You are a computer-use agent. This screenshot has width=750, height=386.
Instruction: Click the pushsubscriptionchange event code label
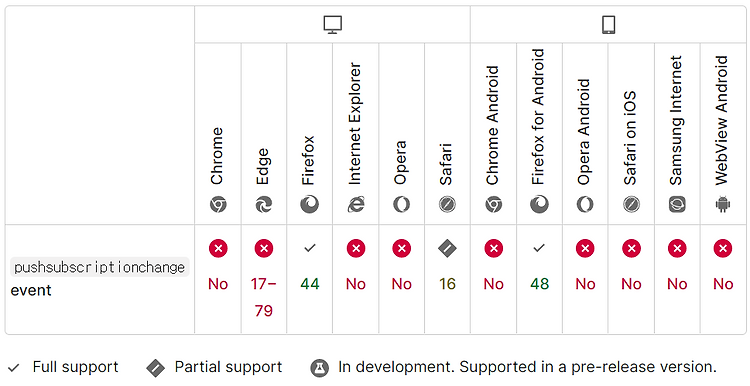[x=99, y=267]
